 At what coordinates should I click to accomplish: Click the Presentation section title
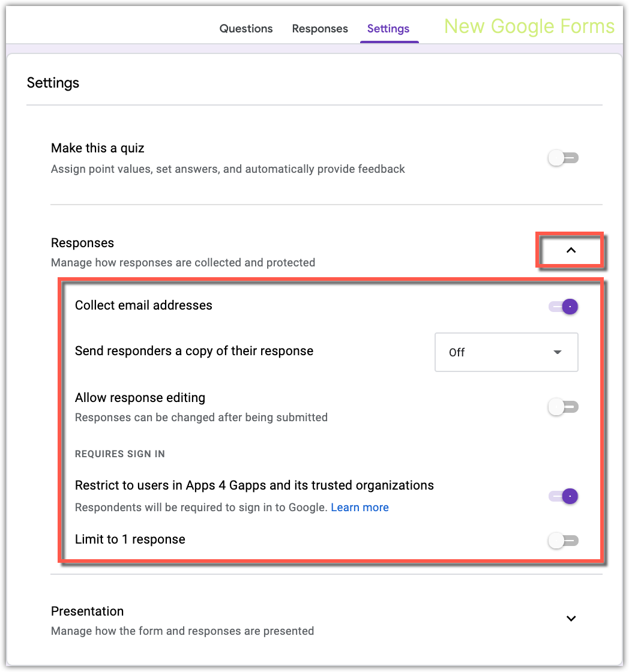pos(87,611)
